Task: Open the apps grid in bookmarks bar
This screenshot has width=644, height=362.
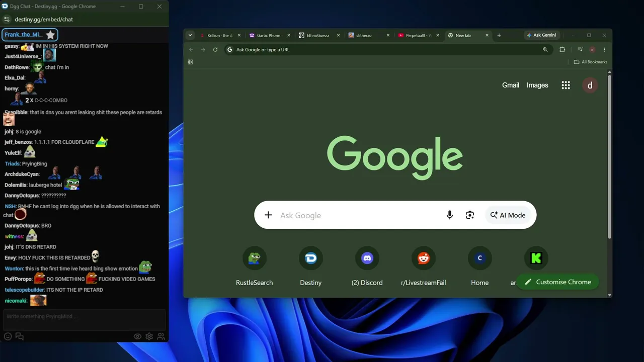Action: click(190, 62)
